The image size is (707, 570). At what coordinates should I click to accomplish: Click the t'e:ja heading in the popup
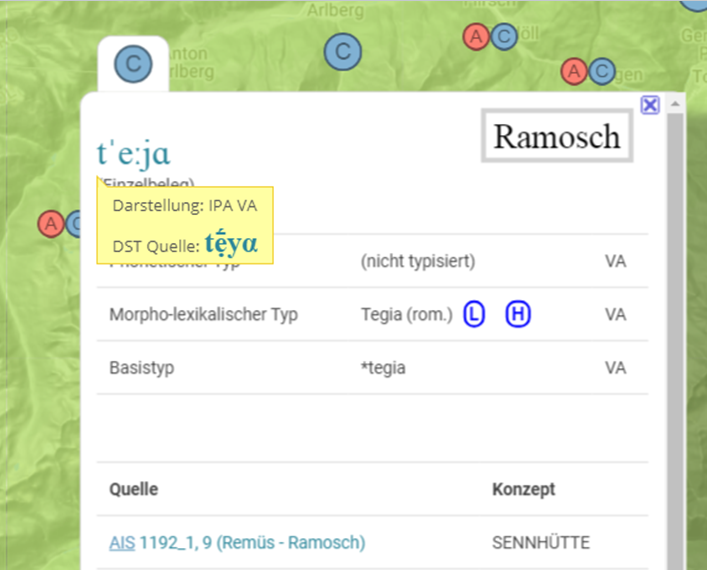(134, 153)
